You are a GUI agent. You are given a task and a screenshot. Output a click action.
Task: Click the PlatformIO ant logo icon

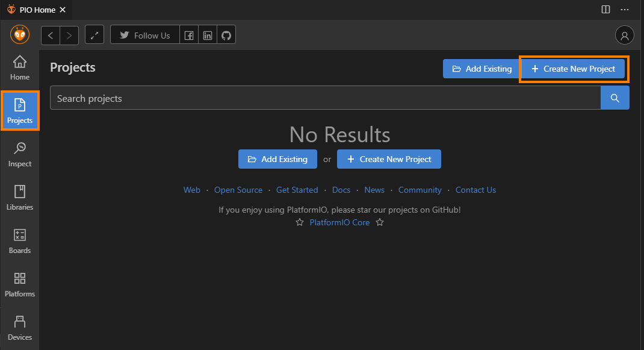[x=20, y=34]
